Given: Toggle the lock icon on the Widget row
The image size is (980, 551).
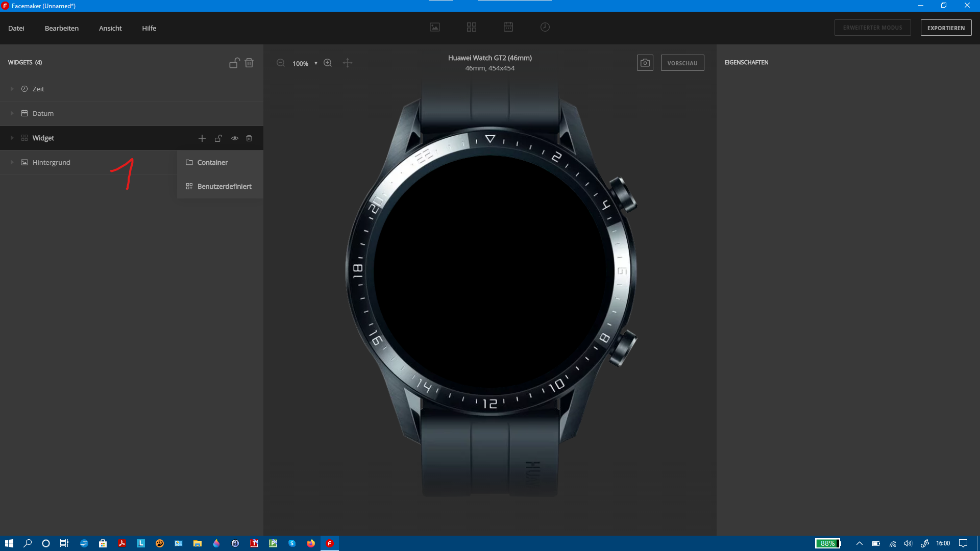Looking at the screenshot, I should click(218, 138).
